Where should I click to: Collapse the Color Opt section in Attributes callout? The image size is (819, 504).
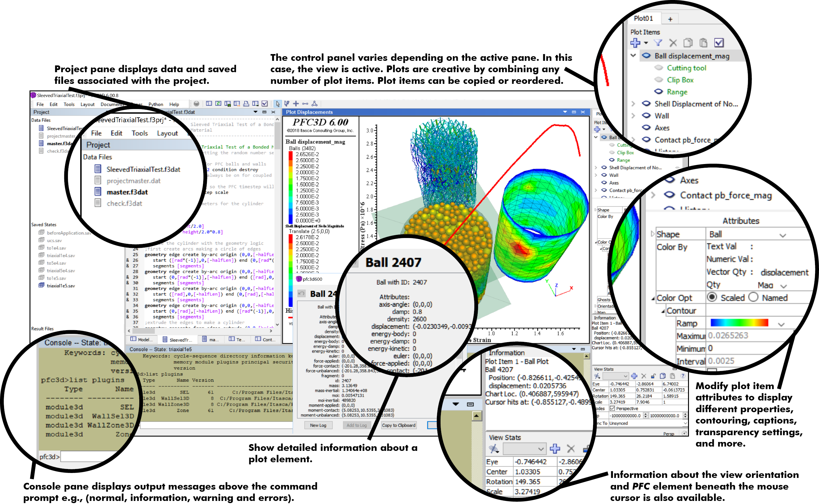click(x=653, y=298)
